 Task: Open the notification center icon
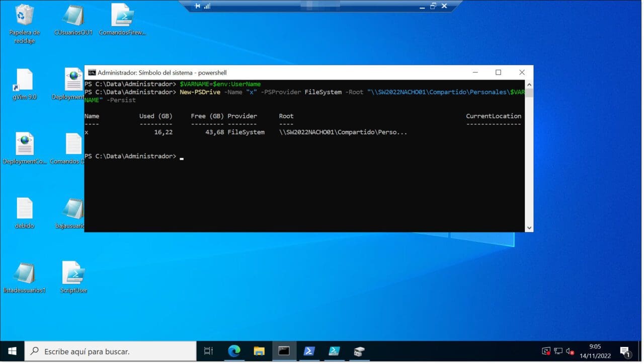pos(625,351)
